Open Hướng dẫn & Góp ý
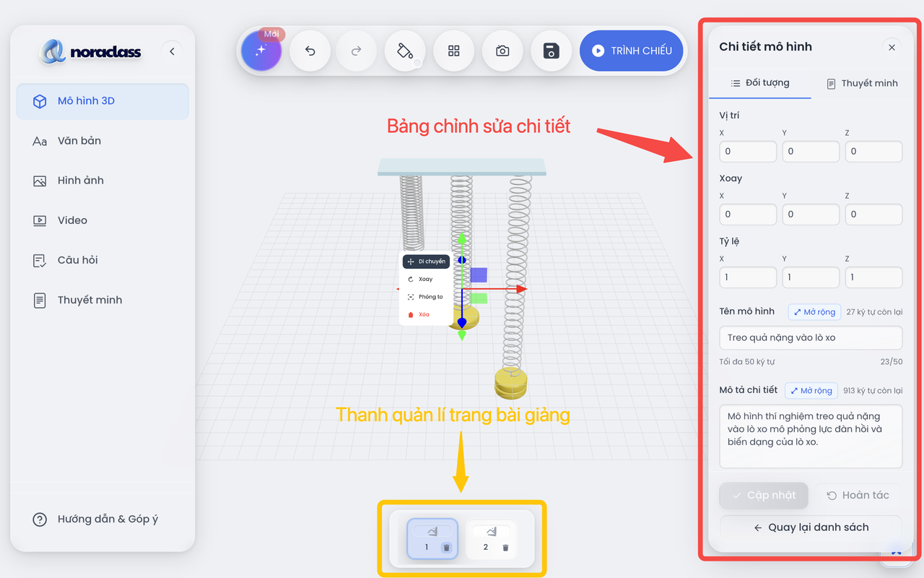This screenshot has height=578, width=924. tap(103, 519)
